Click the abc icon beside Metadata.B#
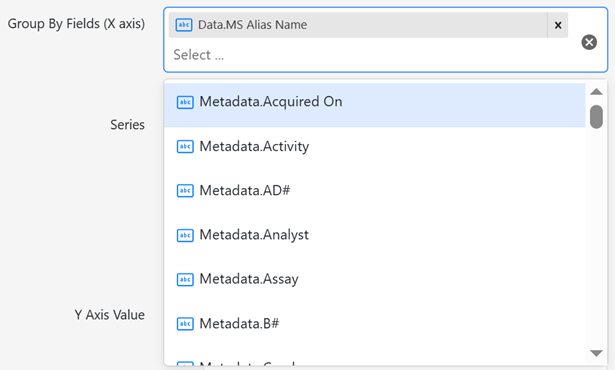Screen dimensions: 615x370 pos(185,324)
